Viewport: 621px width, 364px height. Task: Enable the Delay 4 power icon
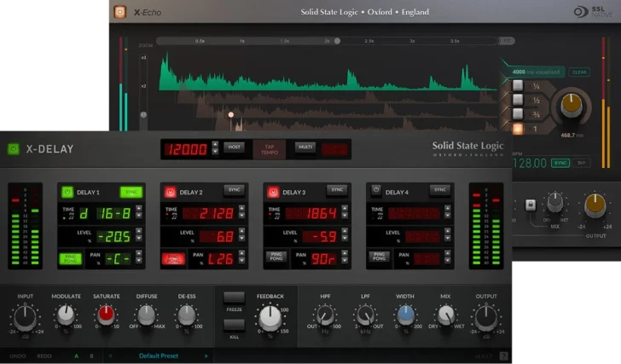(x=375, y=192)
